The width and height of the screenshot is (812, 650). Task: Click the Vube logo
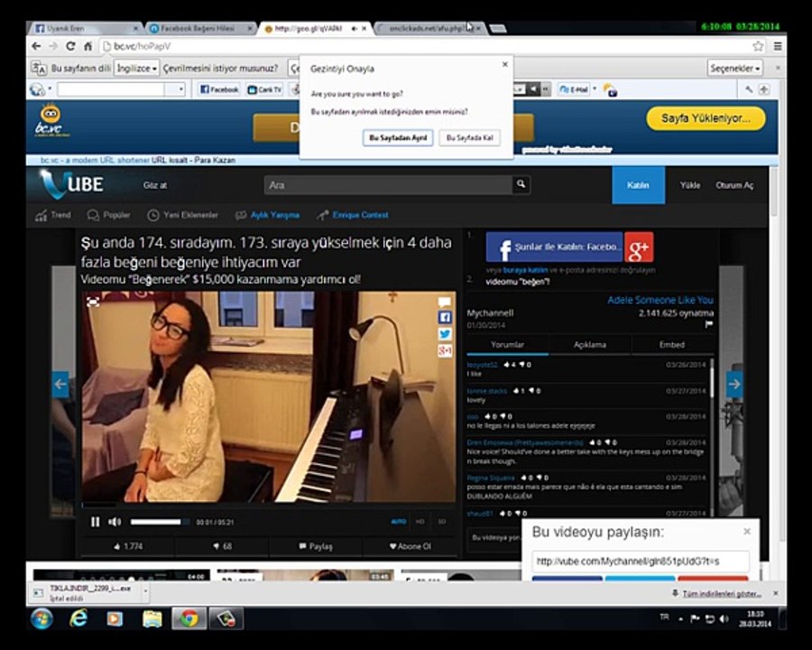click(72, 184)
